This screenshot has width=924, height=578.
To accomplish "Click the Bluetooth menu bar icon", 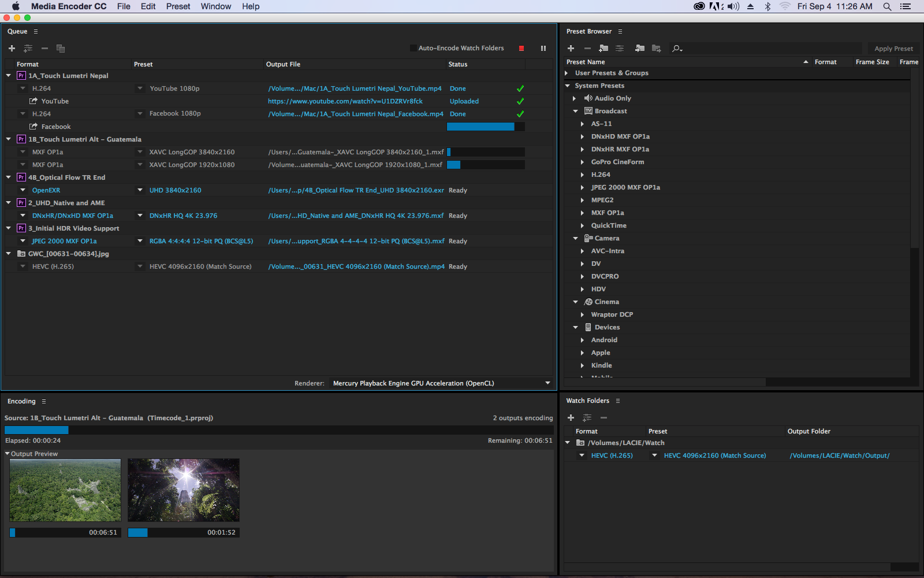I will (x=767, y=6).
